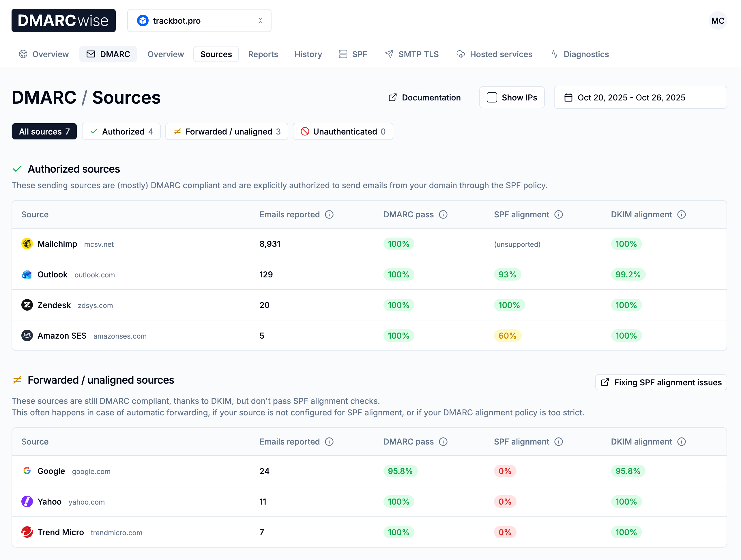Switch to the Reports tab
741x560 pixels.
tap(263, 54)
